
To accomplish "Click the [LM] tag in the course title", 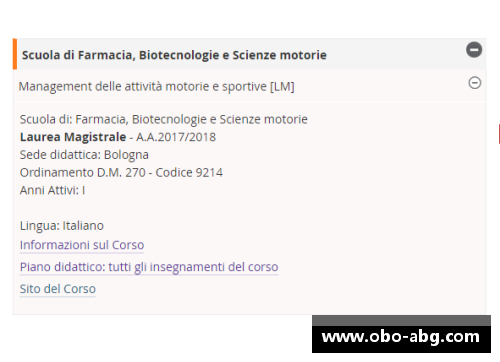I will (x=282, y=87).
